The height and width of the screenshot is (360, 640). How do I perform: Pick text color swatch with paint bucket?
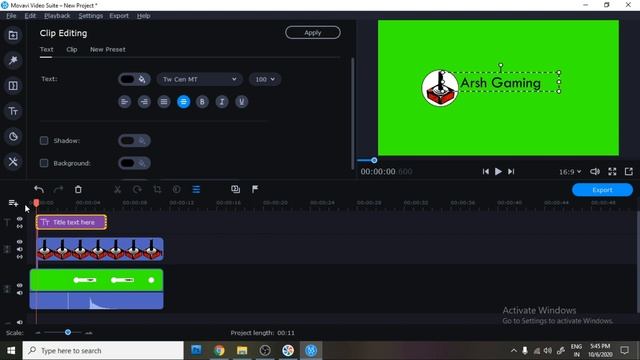point(134,79)
